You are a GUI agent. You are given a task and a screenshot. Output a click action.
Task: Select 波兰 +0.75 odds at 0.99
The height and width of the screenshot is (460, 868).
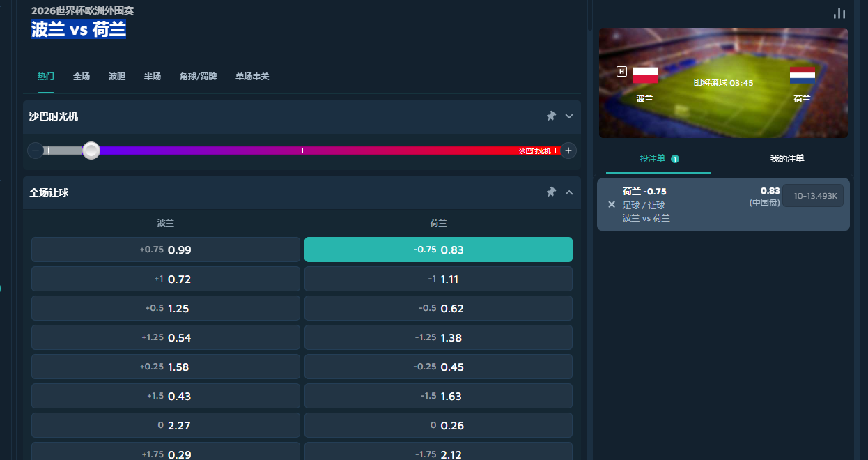166,250
